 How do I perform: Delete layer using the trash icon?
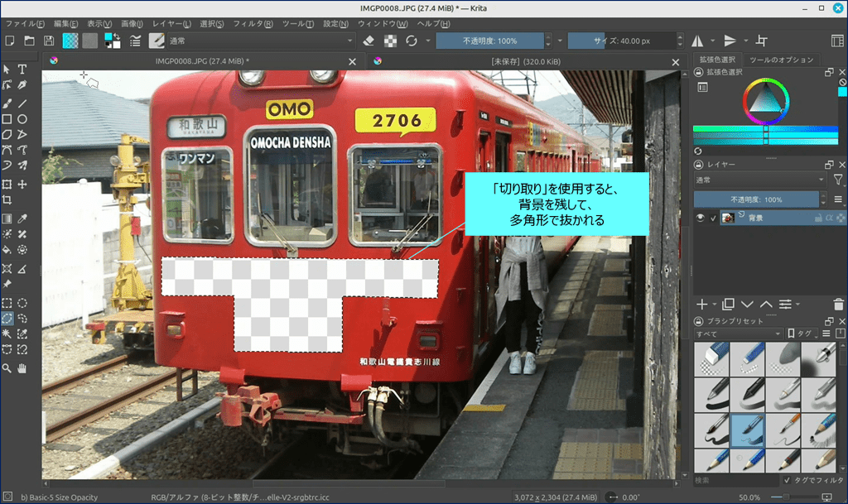[839, 305]
